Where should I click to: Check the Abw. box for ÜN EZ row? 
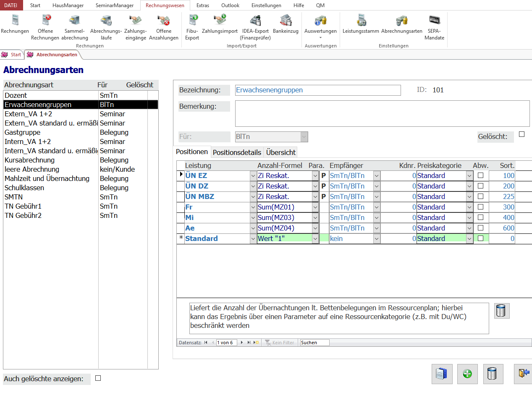coord(481,175)
